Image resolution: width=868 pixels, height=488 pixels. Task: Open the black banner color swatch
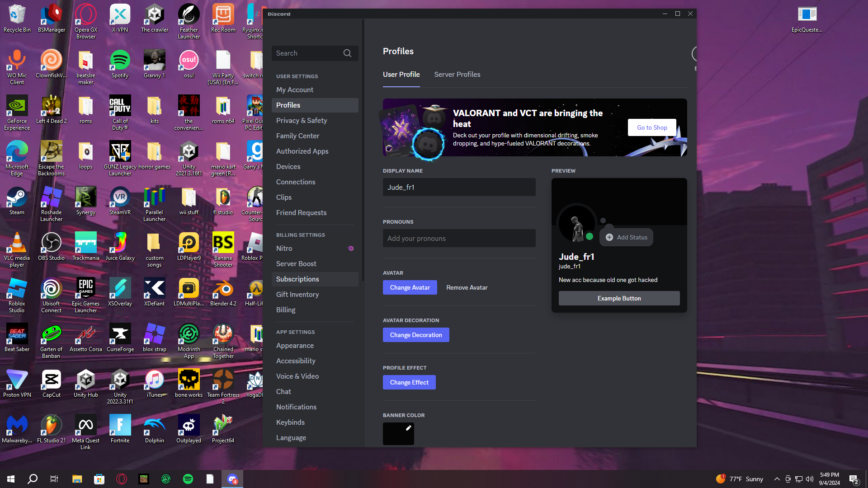coord(396,436)
